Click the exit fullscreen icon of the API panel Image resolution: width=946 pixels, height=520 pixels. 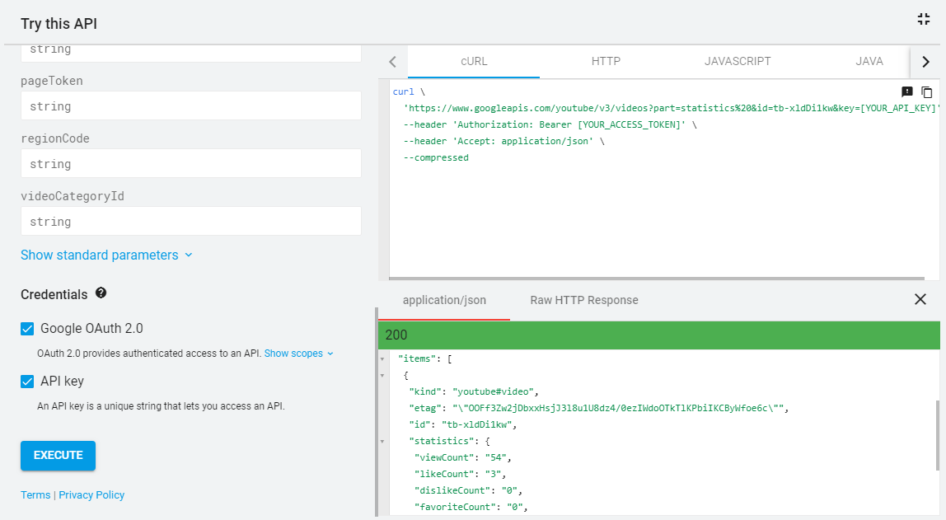pyautogui.click(x=923, y=20)
